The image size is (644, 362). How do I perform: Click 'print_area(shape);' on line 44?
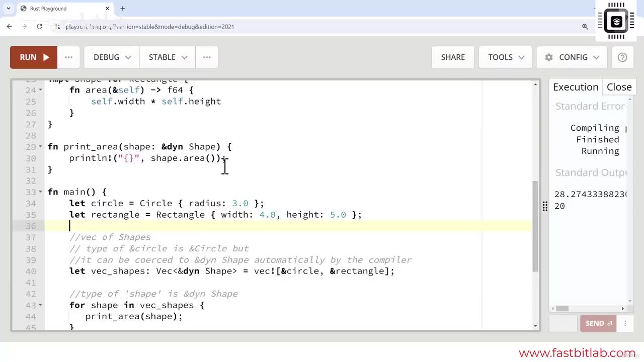click(134, 317)
